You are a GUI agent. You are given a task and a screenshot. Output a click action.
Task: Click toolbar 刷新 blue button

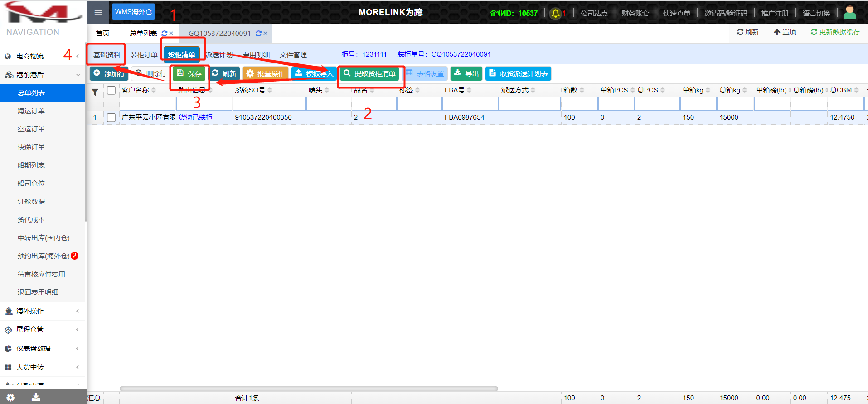[x=224, y=73]
